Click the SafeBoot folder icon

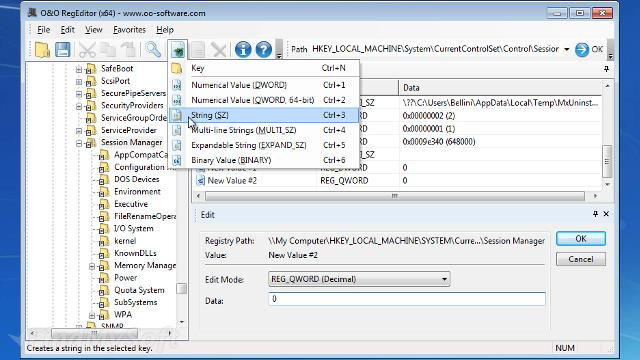(x=91, y=69)
